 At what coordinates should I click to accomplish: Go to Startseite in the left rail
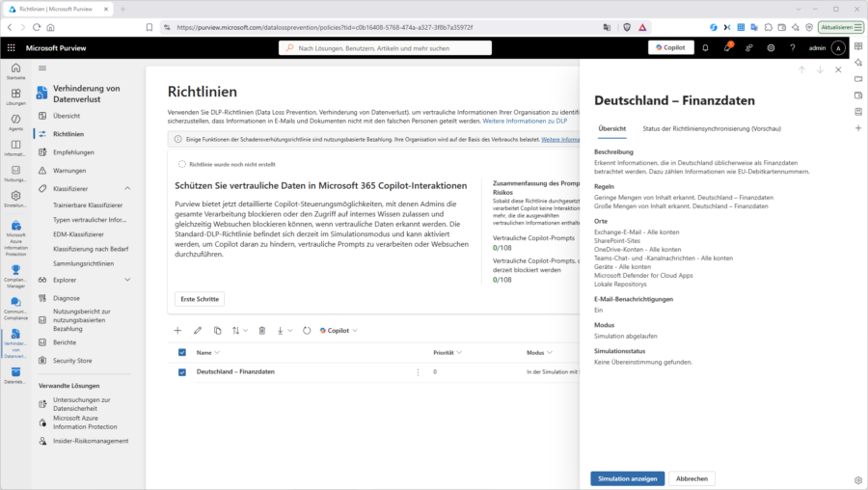15,70
